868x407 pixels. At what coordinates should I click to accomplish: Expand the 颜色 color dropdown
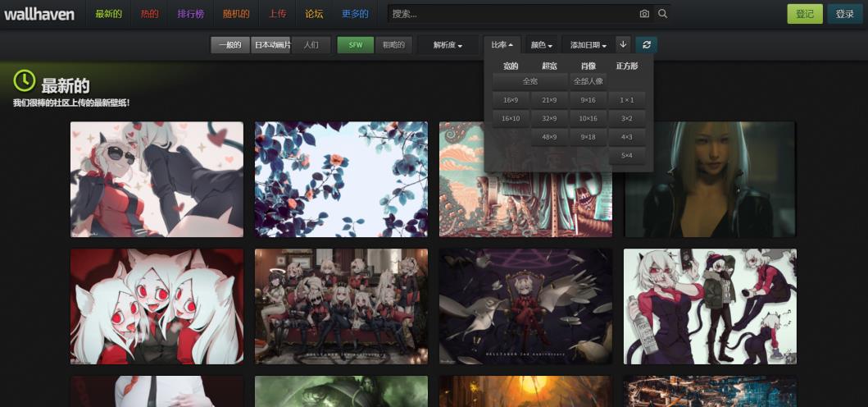(541, 45)
